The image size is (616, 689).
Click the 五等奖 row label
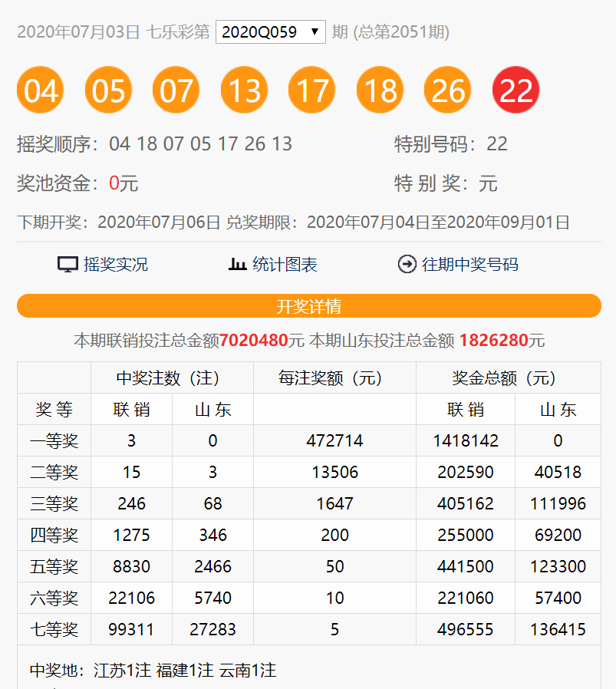54,567
